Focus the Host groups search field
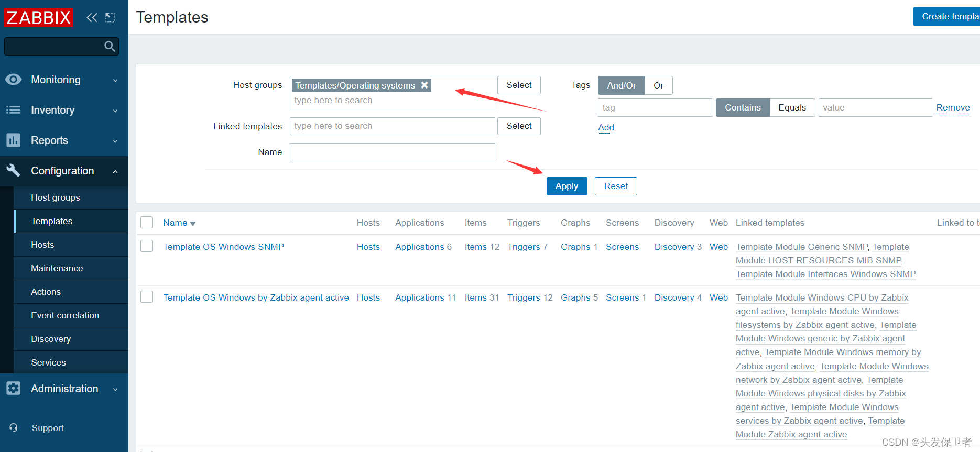This screenshot has width=980, height=452. click(x=392, y=101)
